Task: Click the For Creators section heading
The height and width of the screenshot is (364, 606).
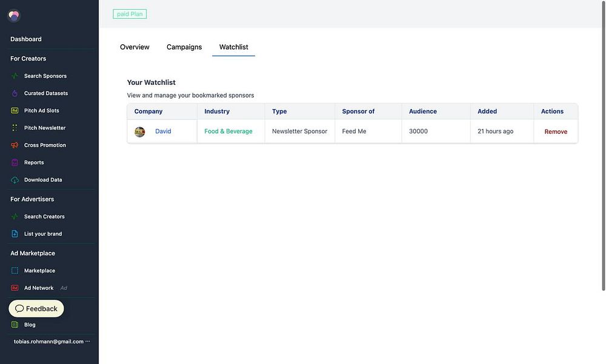Action: click(x=28, y=59)
